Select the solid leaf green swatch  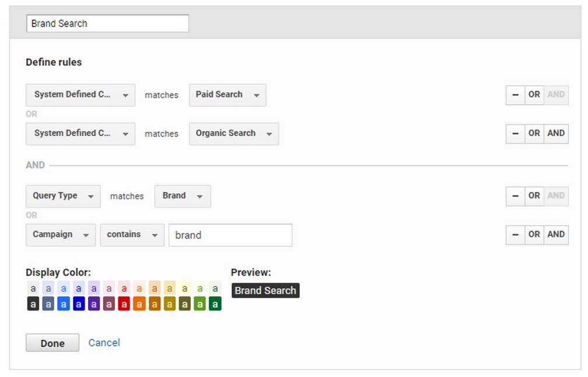(x=200, y=304)
